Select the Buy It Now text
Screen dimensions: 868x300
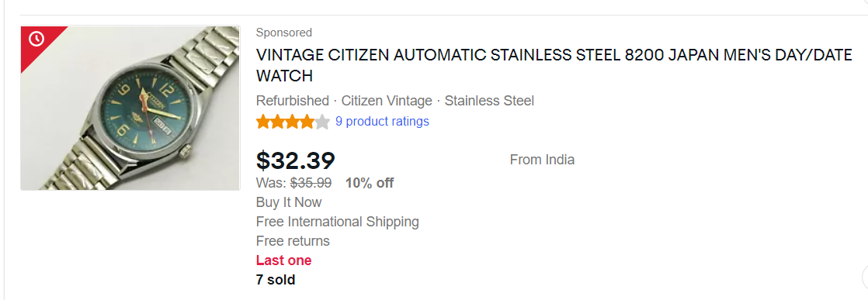(x=288, y=202)
